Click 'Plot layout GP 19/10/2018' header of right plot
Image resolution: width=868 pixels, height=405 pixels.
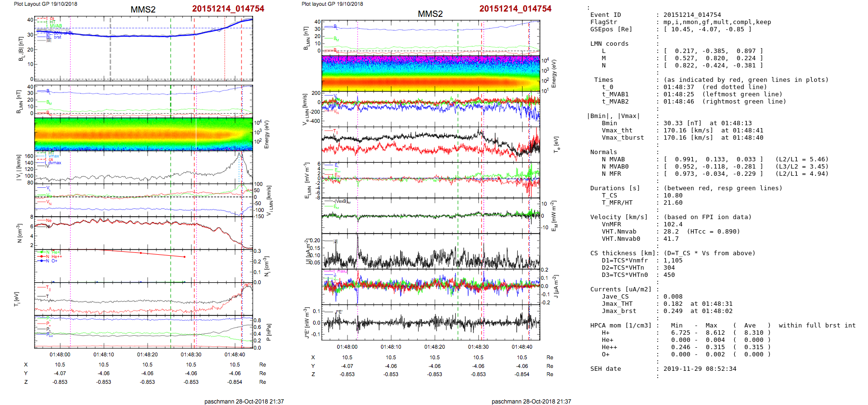click(x=332, y=4)
